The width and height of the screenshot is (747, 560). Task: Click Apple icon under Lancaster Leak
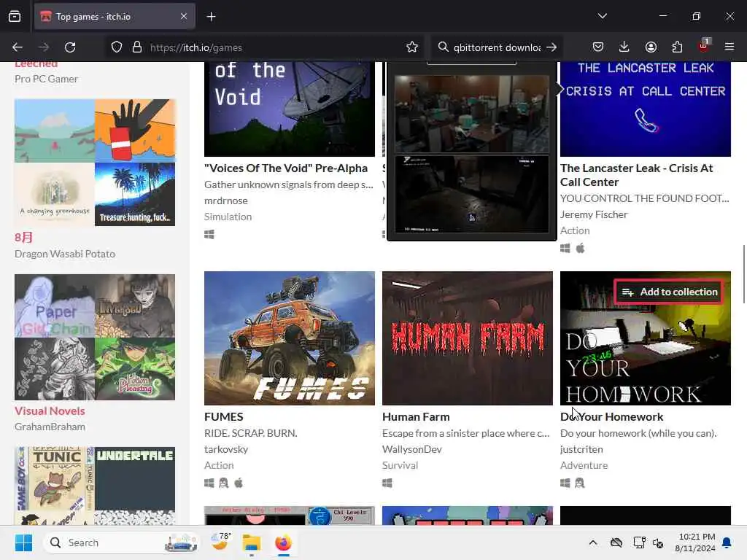coord(580,248)
